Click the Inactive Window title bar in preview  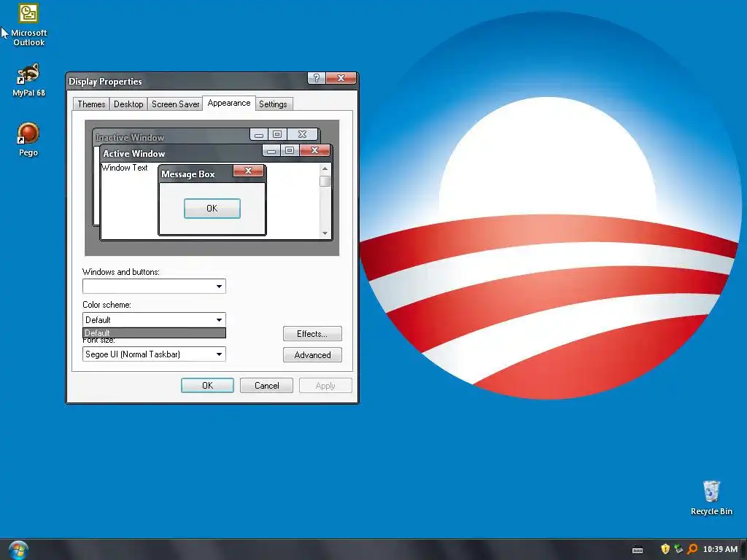click(x=171, y=137)
